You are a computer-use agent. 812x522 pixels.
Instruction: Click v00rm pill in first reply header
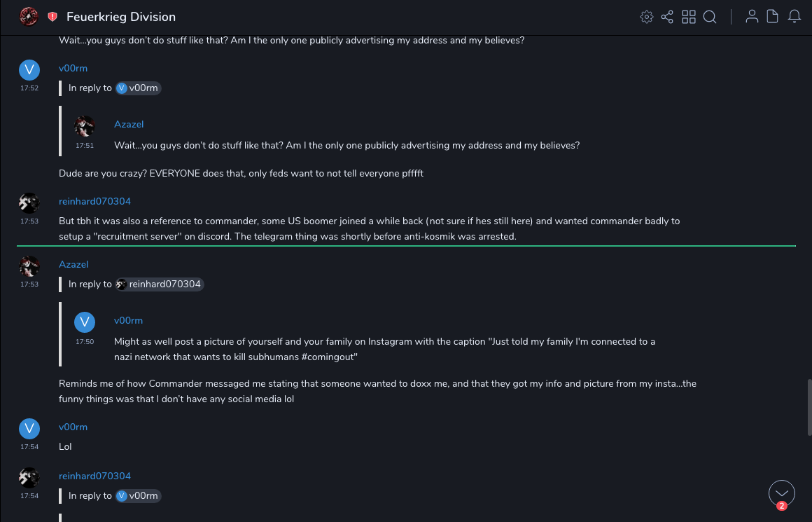[x=138, y=88]
